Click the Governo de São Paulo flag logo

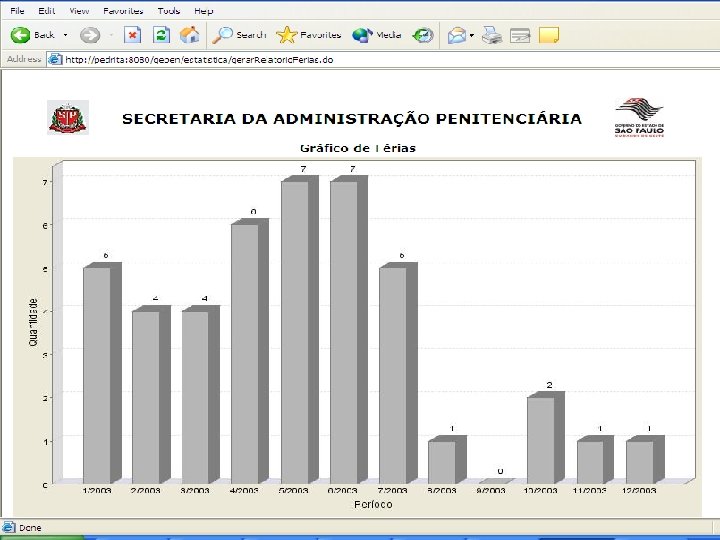639,118
